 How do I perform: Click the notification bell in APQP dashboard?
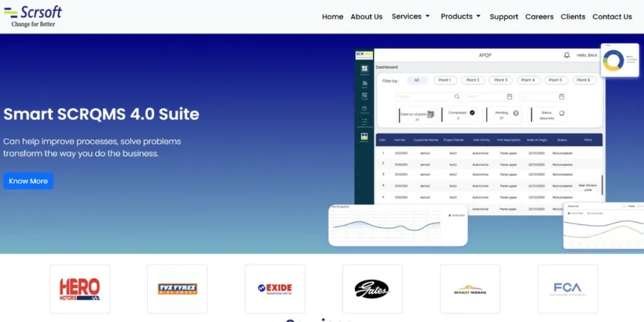pyautogui.click(x=567, y=55)
